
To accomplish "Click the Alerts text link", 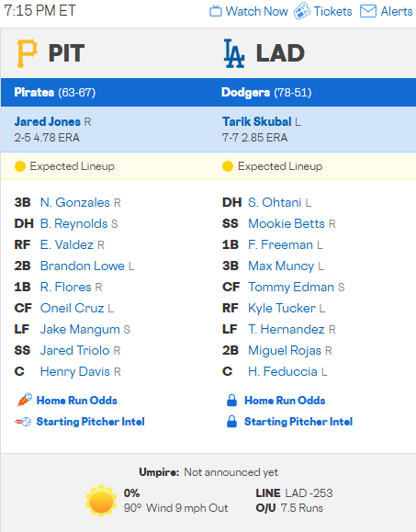I will (x=397, y=11).
